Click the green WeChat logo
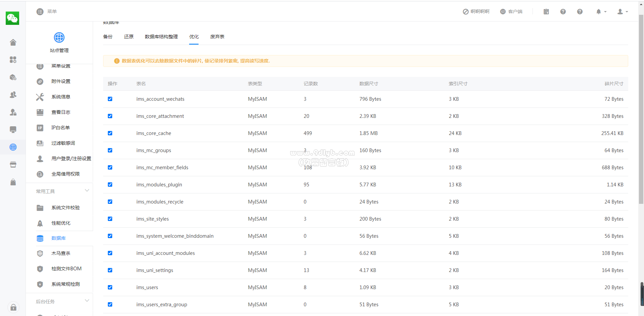The image size is (644, 316). [x=12, y=18]
